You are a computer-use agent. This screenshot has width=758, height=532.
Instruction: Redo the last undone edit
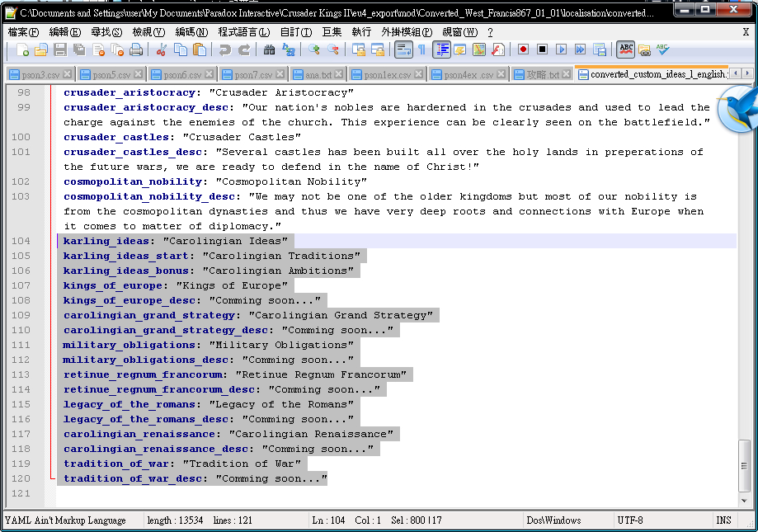243,49
